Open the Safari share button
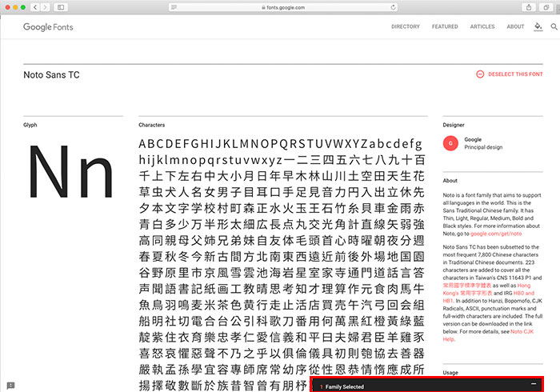This screenshot has width=560, height=392. (529, 7)
